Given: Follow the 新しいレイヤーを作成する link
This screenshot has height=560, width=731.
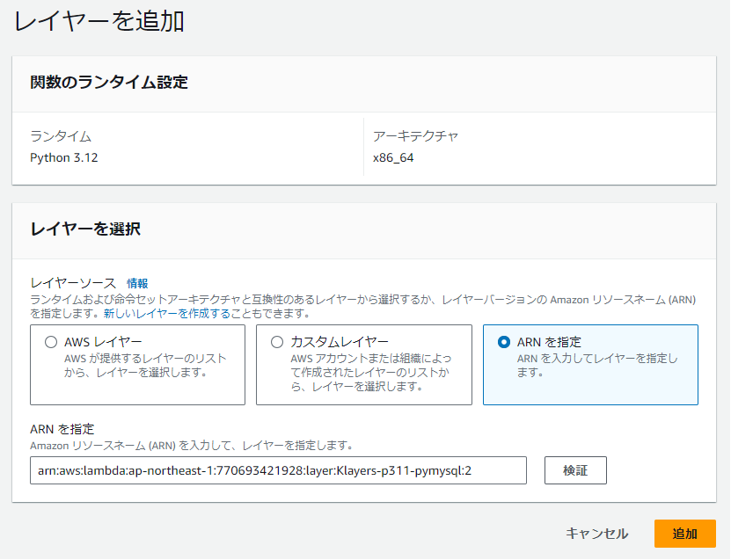Looking at the screenshot, I should click(167, 314).
